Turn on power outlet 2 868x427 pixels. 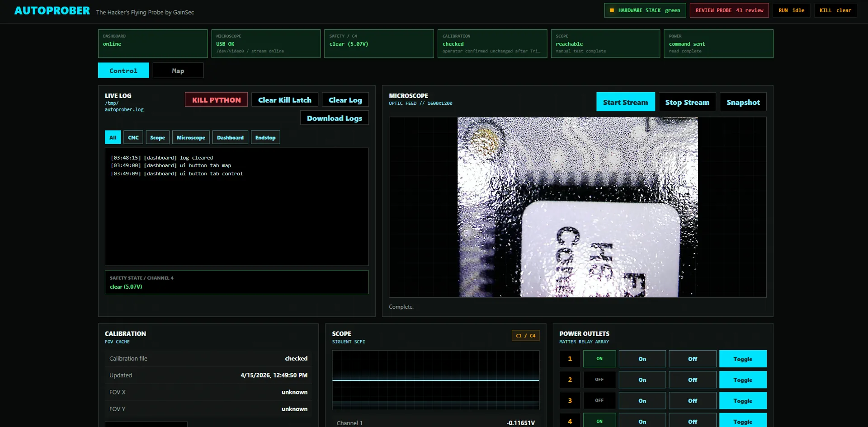[x=642, y=380]
